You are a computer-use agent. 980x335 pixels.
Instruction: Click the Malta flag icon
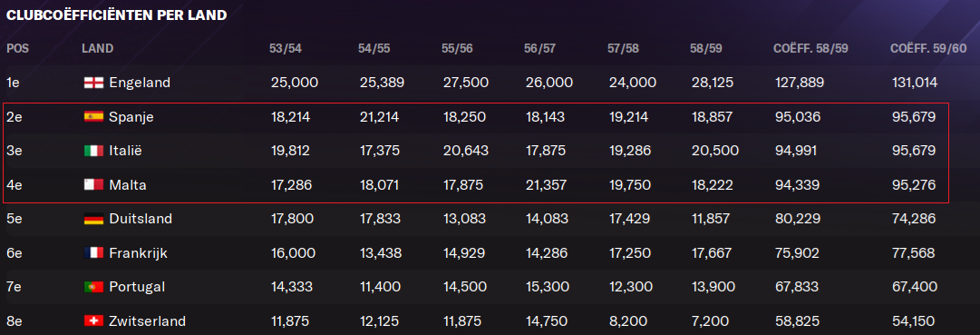tap(93, 184)
